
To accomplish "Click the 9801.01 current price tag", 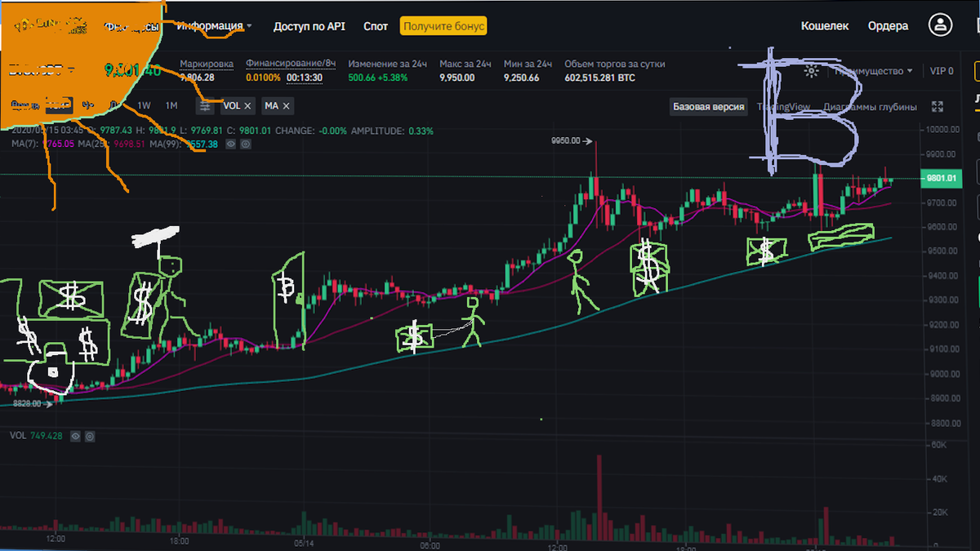I will coord(941,178).
